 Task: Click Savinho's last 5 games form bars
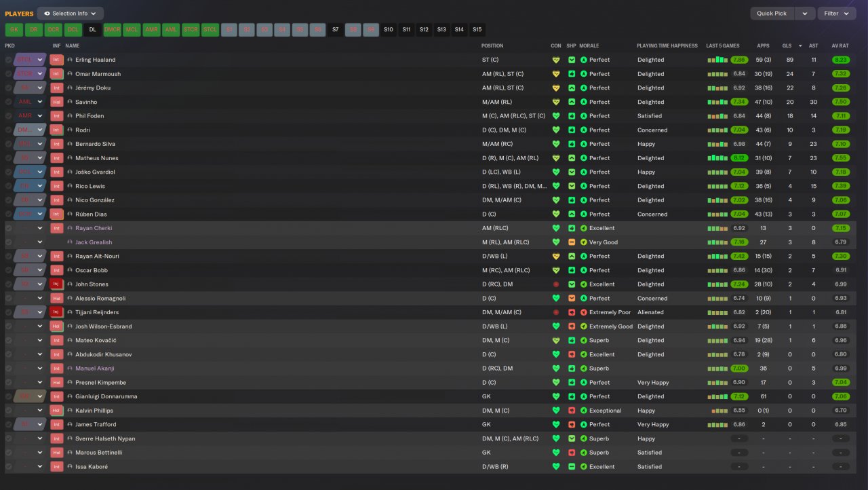pyautogui.click(x=717, y=102)
